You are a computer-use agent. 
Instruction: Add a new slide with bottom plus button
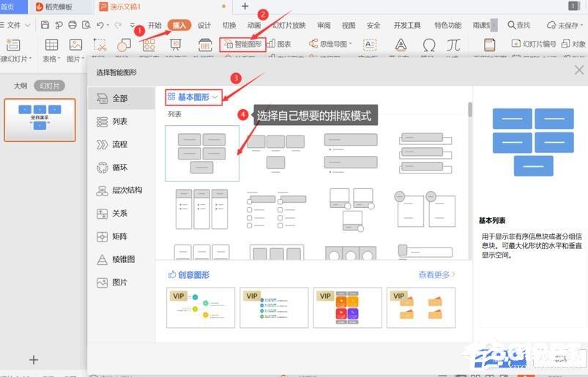34,360
